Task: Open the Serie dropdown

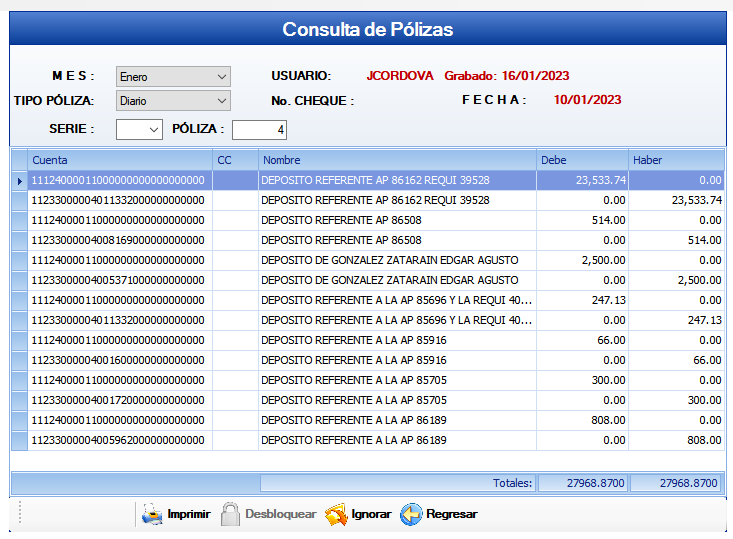Action: [x=139, y=130]
